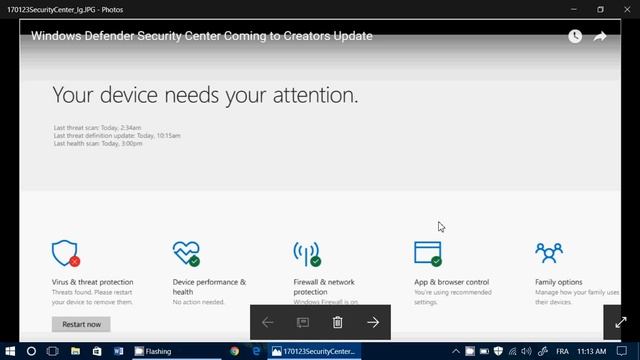This screenshot has width=640, height=360.
Task: Click the Firewall & network protection label
Action: (x=324, y=287)
